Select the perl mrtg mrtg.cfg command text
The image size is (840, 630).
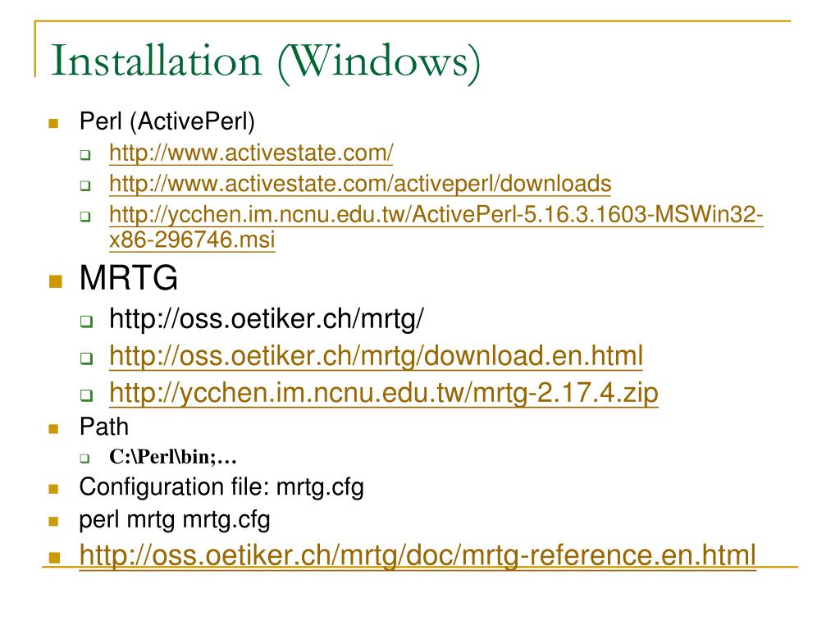click(175, 520)
